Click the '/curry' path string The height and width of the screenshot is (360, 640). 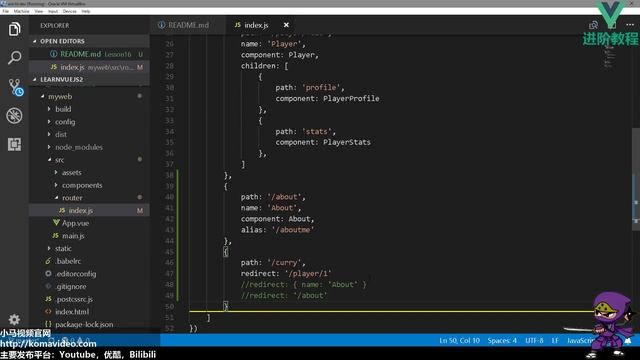point(284,262)
